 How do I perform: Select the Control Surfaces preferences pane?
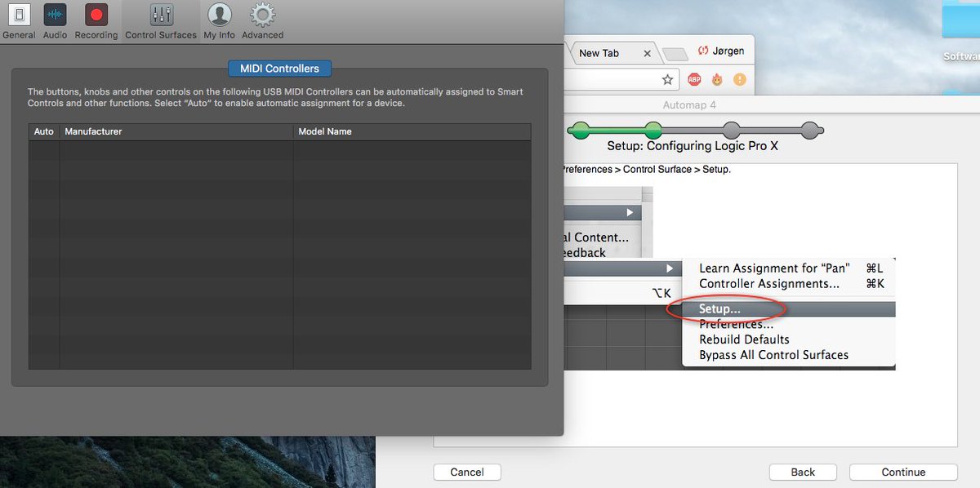tap(161, 21)
